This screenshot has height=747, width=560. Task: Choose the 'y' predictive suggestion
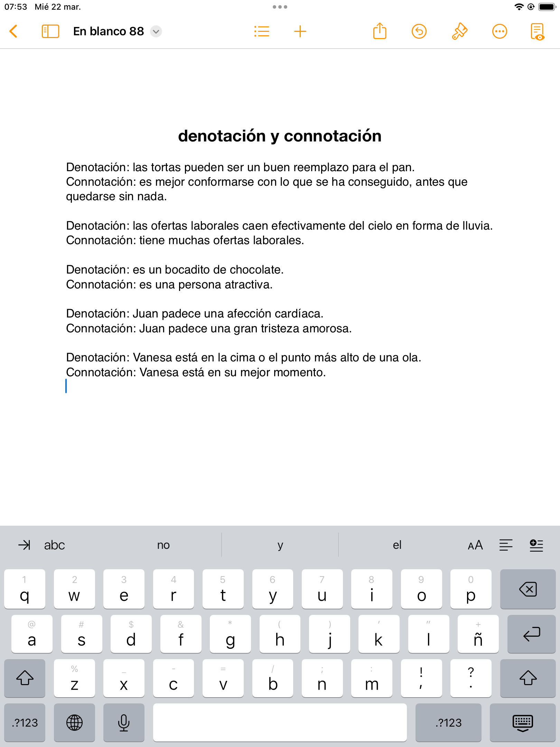pyautogui.click(x=280, y=545)
